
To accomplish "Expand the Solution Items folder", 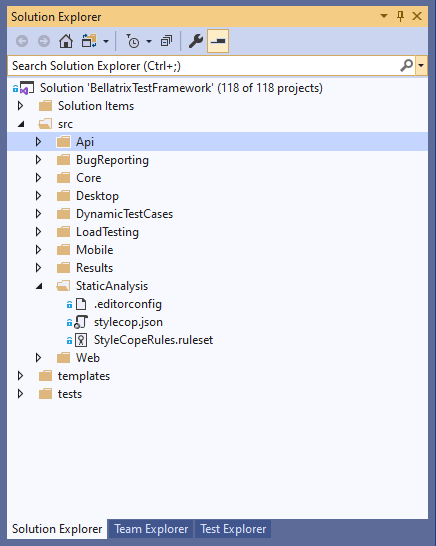I will click(21, 106).
